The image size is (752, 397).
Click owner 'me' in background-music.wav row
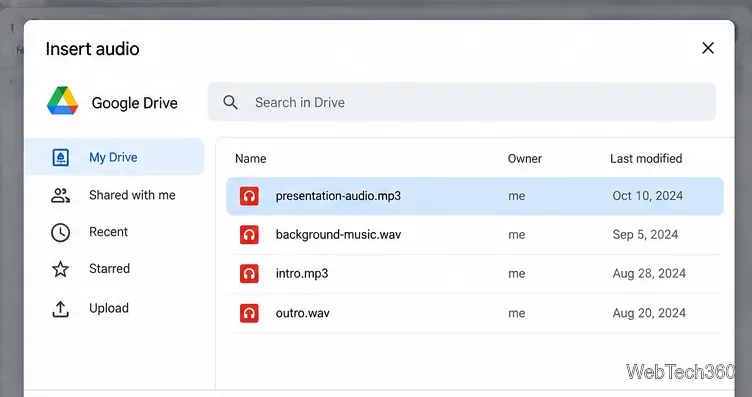click(x=517, y=235)
